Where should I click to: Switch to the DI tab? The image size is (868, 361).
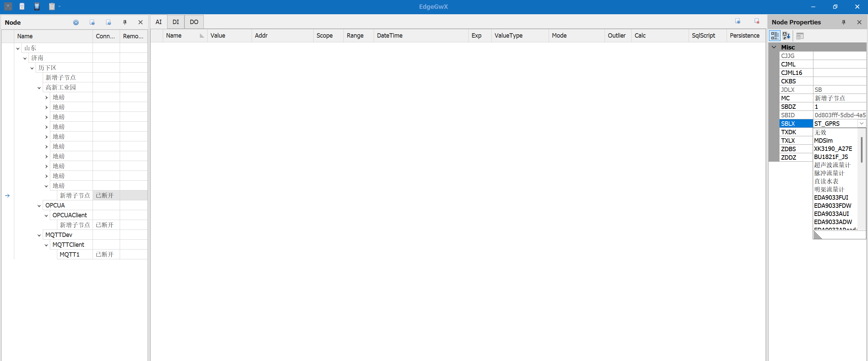(x=176, y=22)
